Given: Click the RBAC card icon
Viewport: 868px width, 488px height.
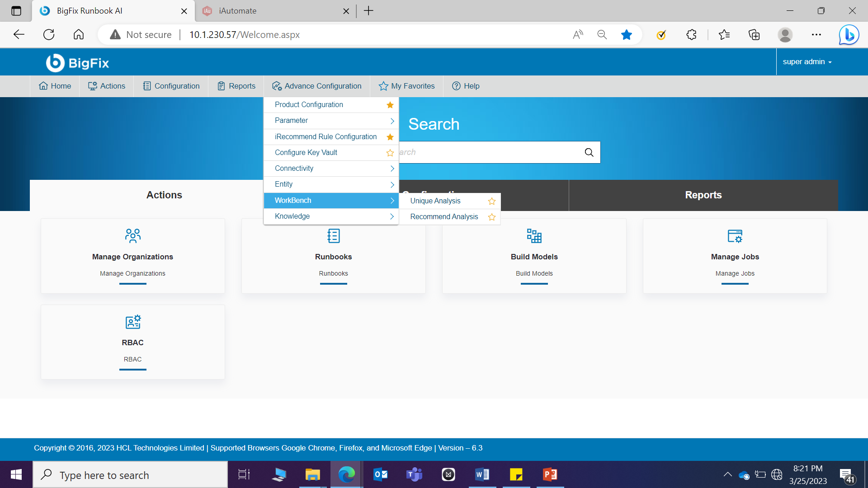Looking at the screenshot, I should pyautogui.click(x=132, y=322).
